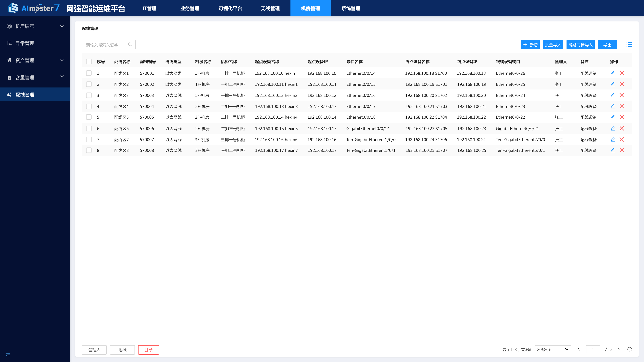Edit row 配线区2 with pencil icon

click(x=612, y=84)
